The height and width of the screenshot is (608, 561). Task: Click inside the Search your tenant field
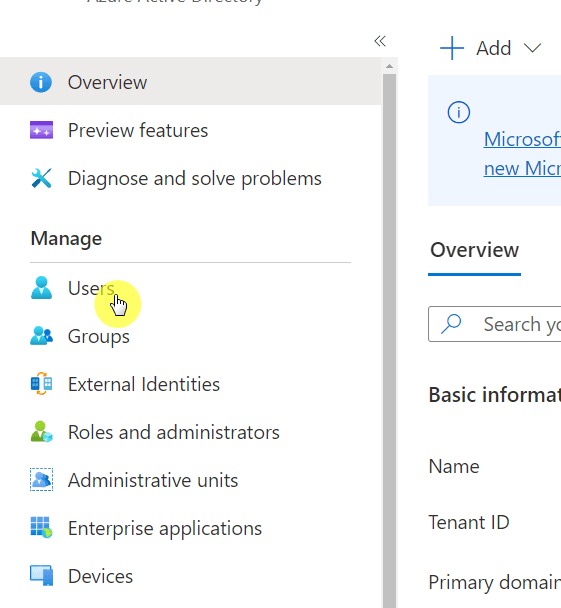click(x=495, y=324)
